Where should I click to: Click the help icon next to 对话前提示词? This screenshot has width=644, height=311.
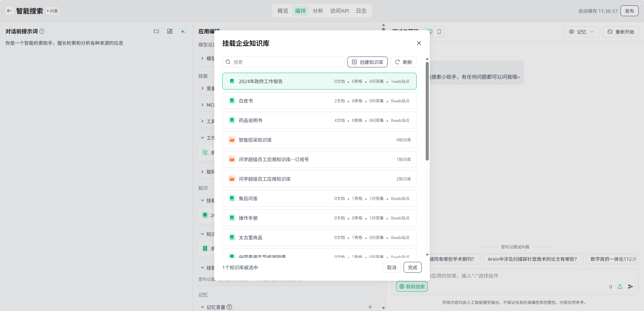(42, 31)
